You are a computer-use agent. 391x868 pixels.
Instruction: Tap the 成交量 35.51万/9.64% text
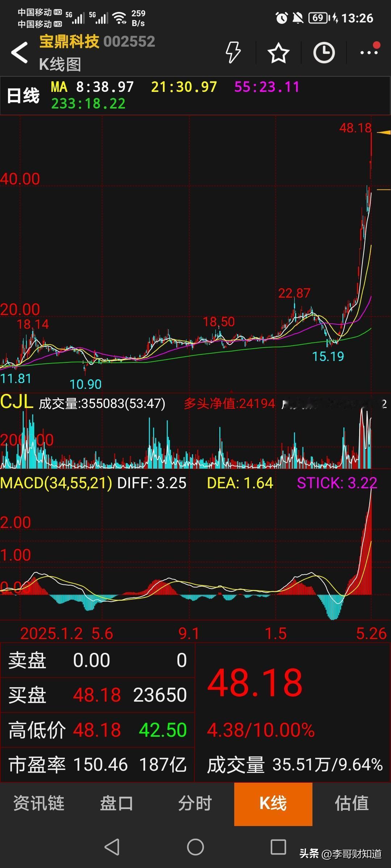(x=295, y=765)
